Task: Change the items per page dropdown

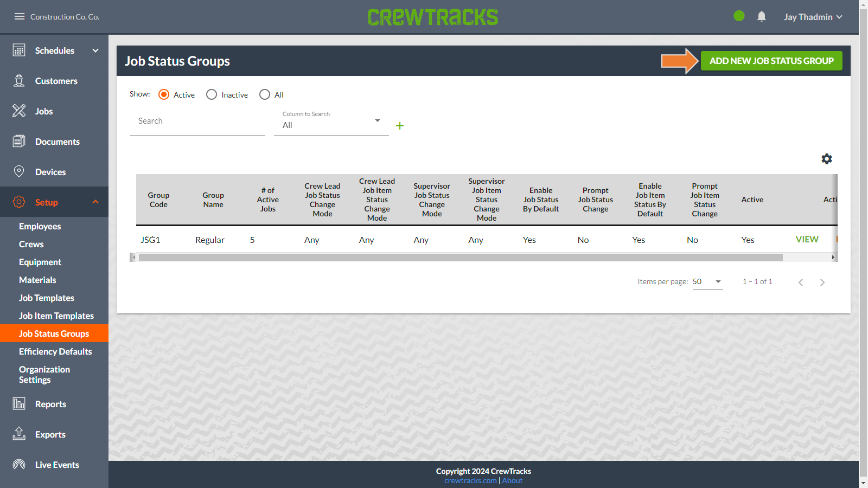Action: (x=707, y=281)
